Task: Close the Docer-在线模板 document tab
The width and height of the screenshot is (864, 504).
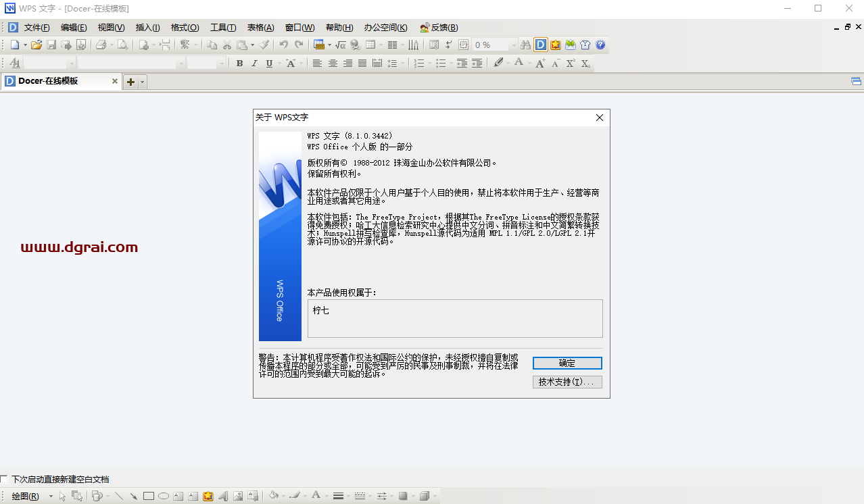Action: pos(115,82)
